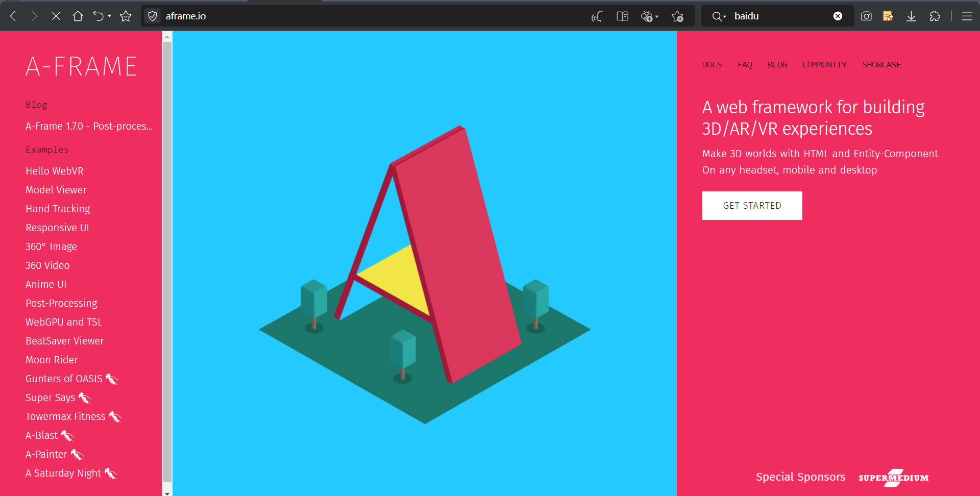Screen dimensions: 980x496
Task: Open the Hello WebVR example
Action: [55, 171]
